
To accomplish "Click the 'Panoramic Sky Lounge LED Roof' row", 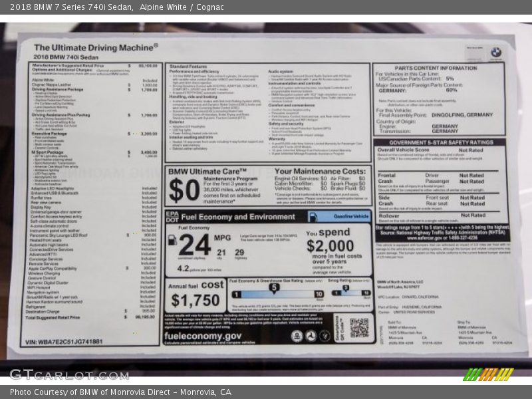I will 93,235.
